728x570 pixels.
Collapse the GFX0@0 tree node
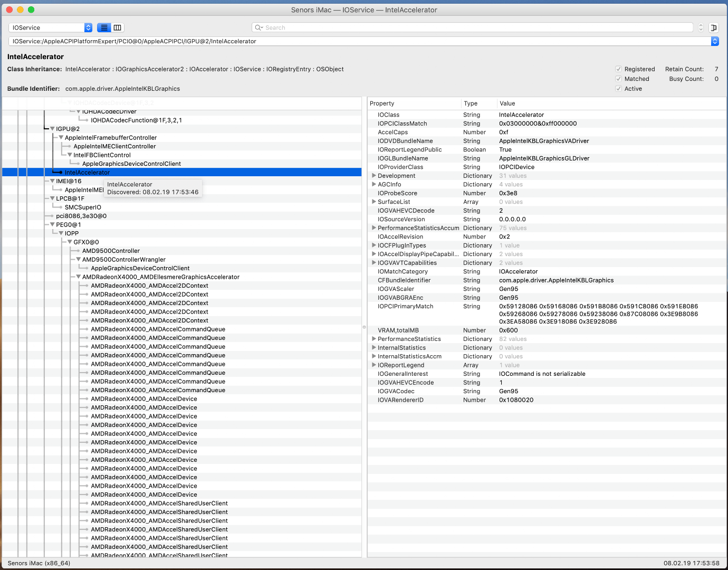click(x=70, y=242)
